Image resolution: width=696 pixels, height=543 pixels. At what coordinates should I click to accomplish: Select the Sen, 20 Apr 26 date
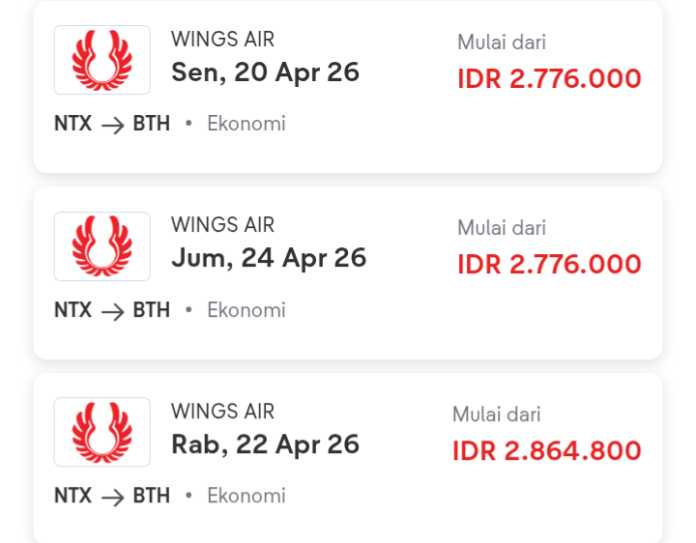[x=265, y=72]
